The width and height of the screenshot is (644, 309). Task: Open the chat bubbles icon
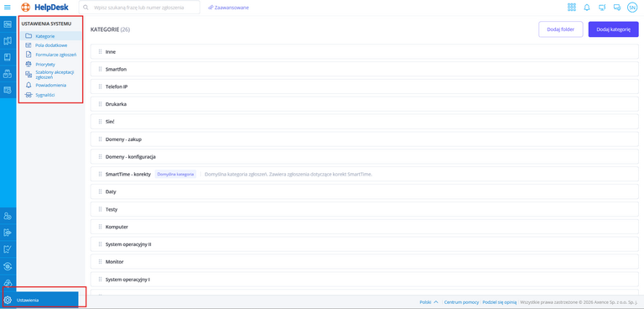617,8
